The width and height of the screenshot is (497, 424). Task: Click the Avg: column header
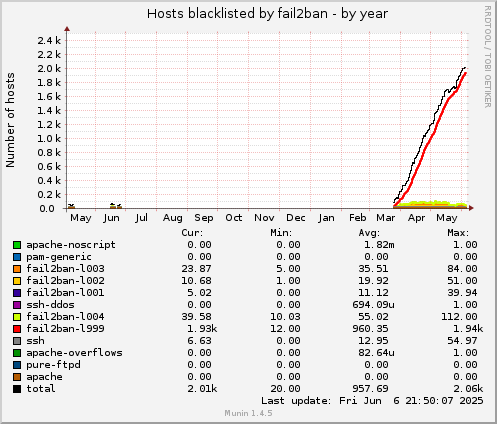pyautogui.click(x=369, y=233)
